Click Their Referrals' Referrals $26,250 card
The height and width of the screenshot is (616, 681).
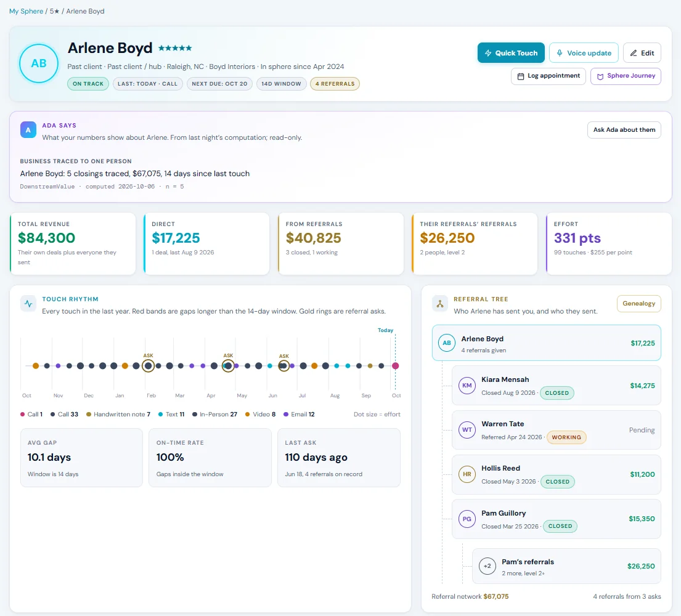coord(475,243)
